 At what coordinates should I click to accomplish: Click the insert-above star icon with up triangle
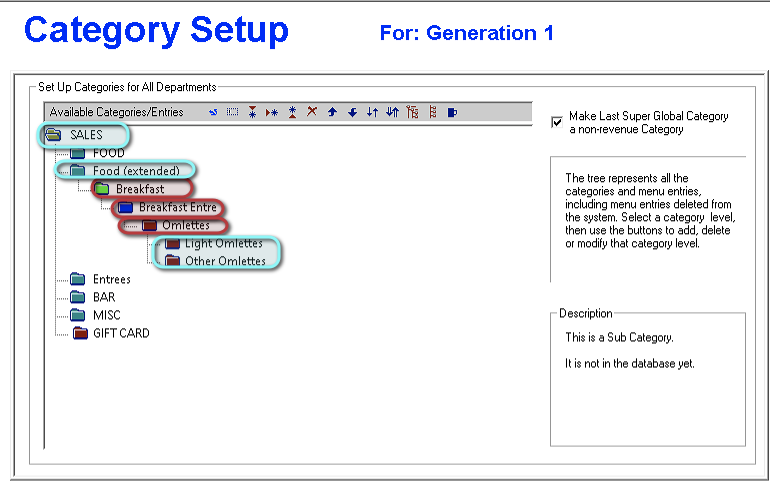pos(292,112)
